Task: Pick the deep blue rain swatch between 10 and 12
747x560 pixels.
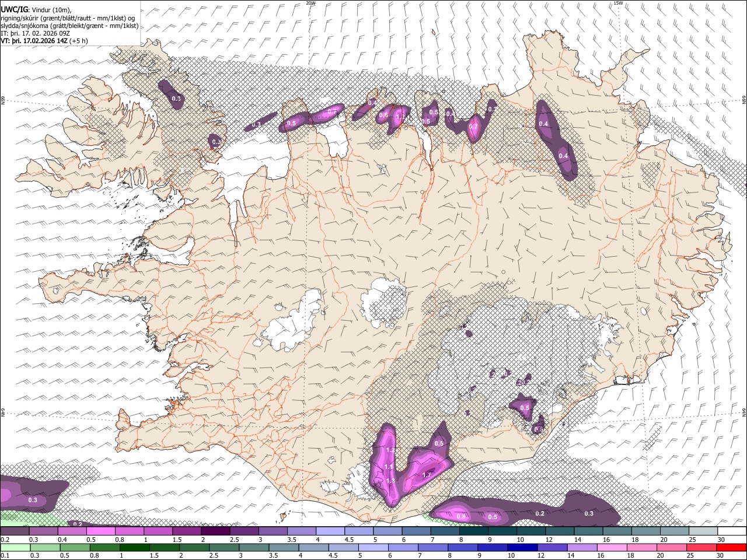Action: pos(522,547)
